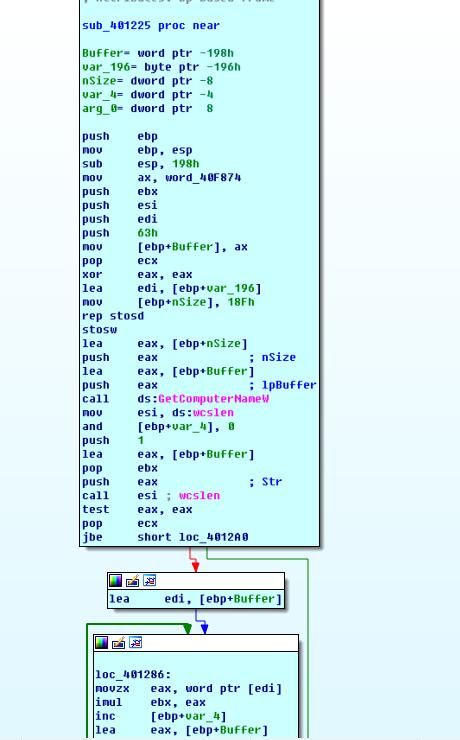
Task: Click the 'rep stosd' instruction
Action: (113, 316)
